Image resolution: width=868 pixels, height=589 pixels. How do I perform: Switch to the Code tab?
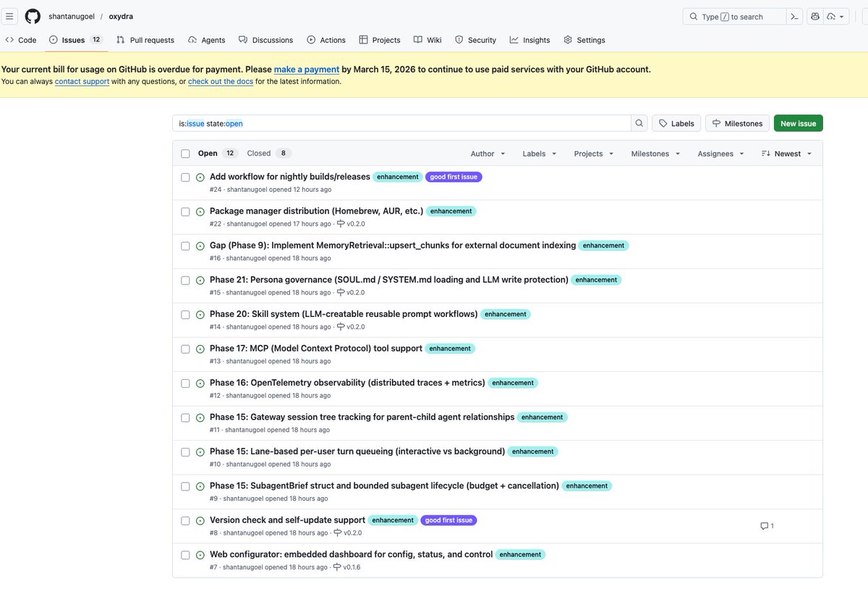coord(21,40)
